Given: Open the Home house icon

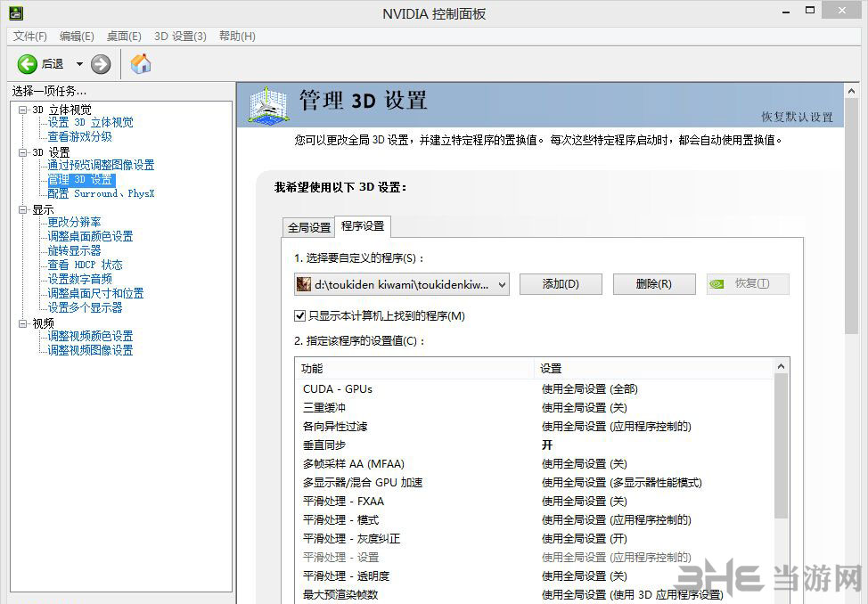Looking at the screenshot, I should (141, 63).
